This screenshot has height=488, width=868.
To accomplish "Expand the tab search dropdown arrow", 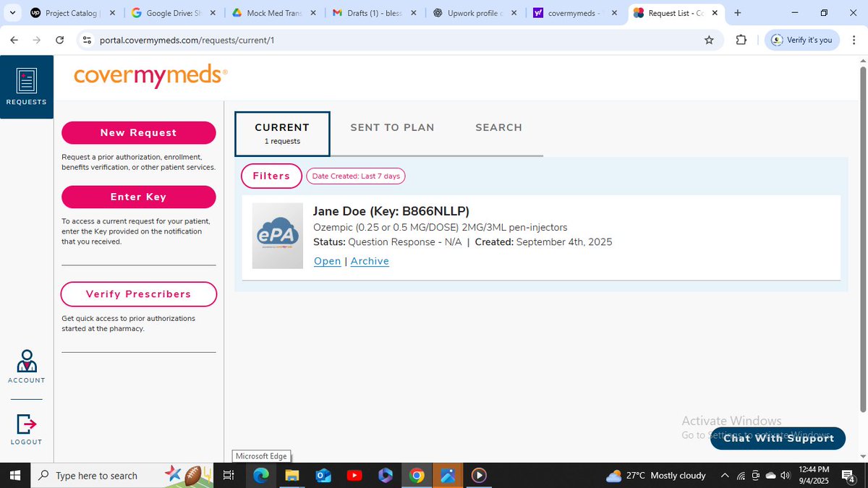I will click(12, 13).
